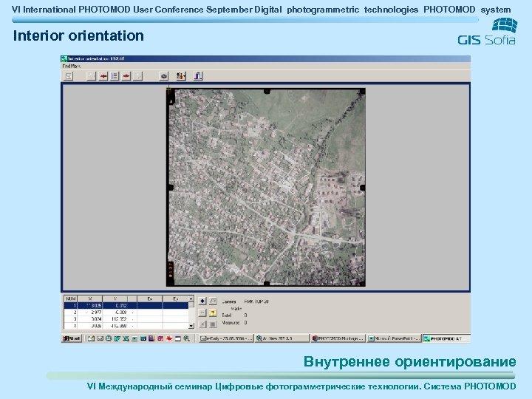This screenshot has width=532, height=399.
Task: Click the greyed toolbar button right of the red right-arrow
Action: [137, 76]
